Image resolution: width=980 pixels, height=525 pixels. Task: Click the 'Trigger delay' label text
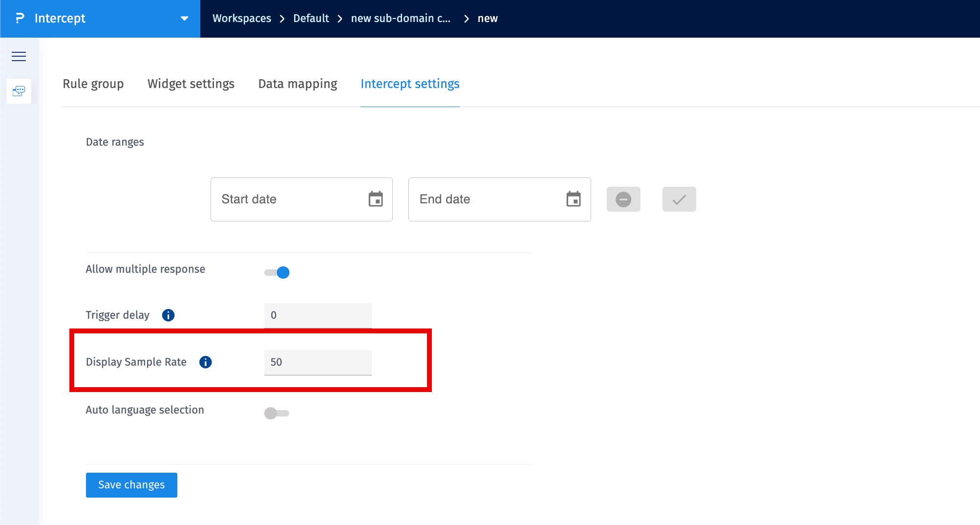point(118,315)
